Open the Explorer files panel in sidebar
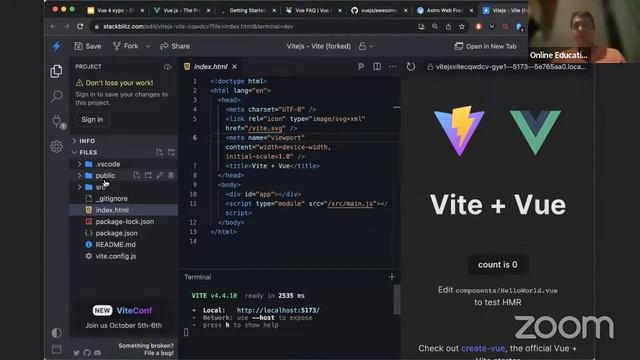Image resolution: width=640 pixels, height=360 pixels. 56,71
